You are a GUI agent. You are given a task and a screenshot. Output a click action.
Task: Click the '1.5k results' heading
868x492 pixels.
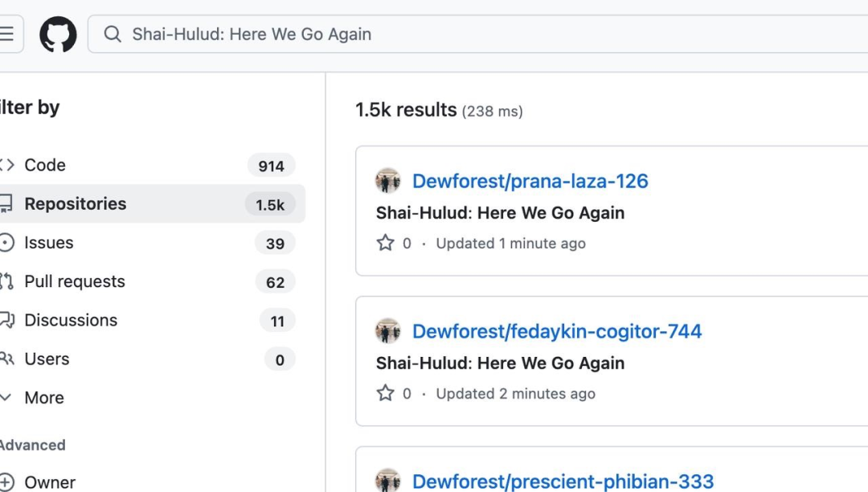pos(406,109)
